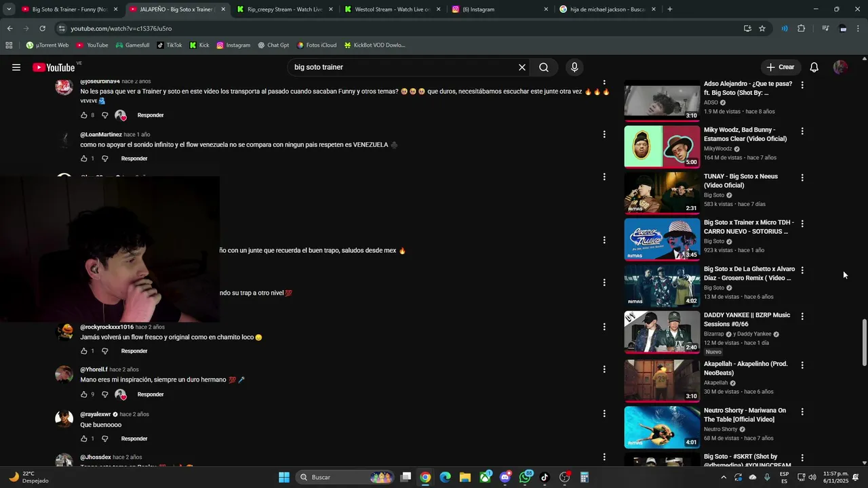Reload the page in Chrome

[42, 28]
